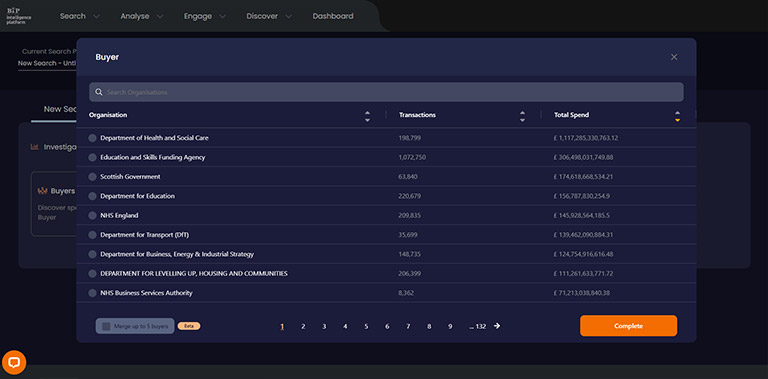Tick the Merge up to 5 buyers checkbox

point(106,326)
